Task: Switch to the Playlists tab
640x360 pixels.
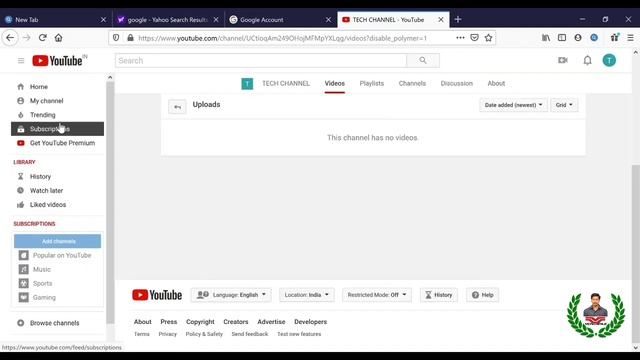Action: pyautogui.click(x=371, y=84)
